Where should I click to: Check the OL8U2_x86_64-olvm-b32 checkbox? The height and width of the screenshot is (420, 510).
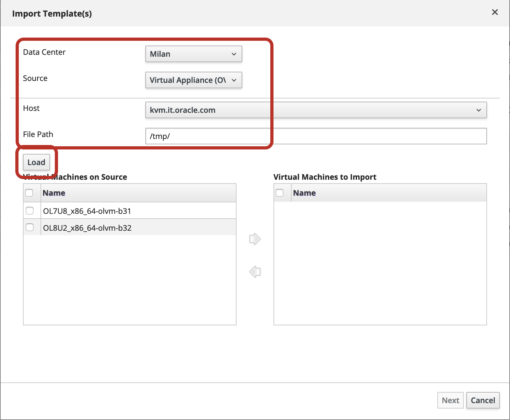click(x=30, y=227)
